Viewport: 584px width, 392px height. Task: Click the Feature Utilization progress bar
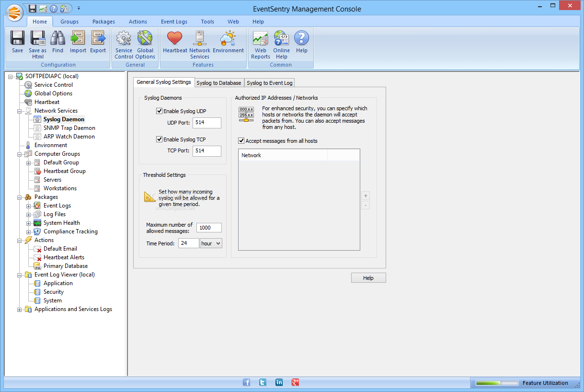point(497,383)
